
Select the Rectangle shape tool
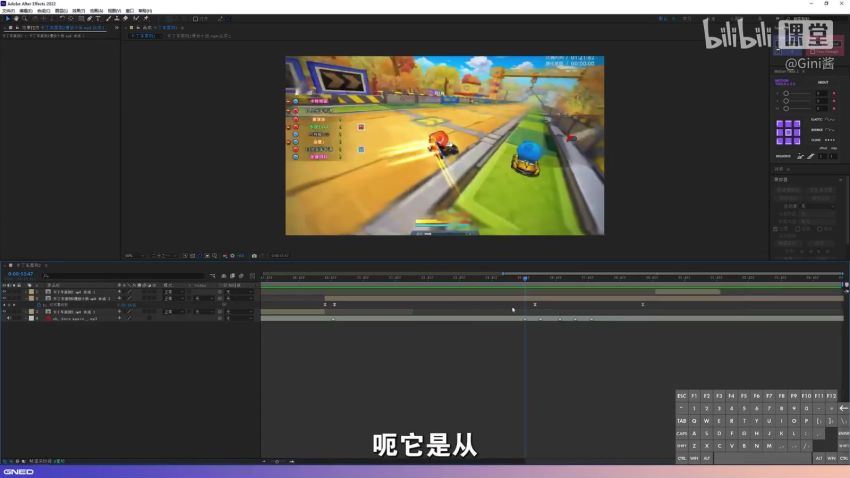coord(81,18)
